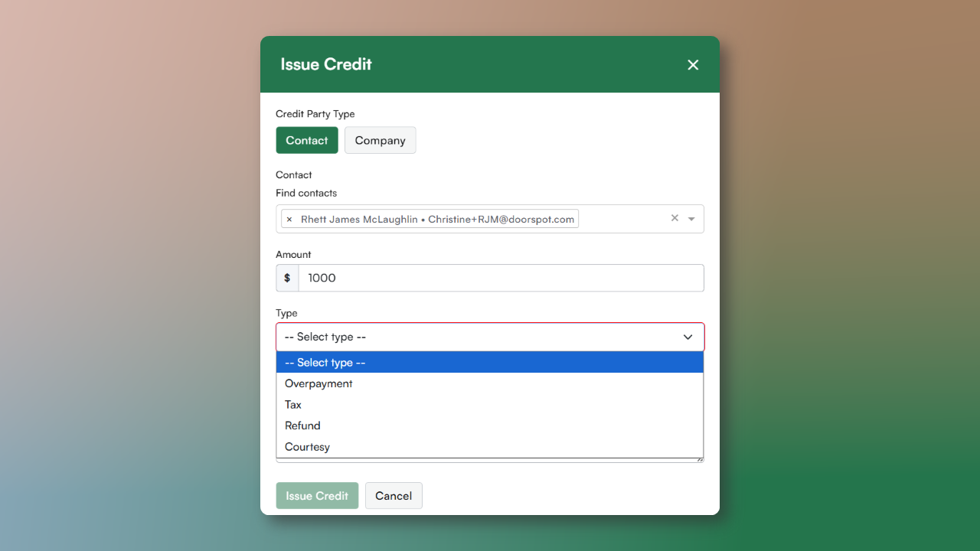The image size is (980, 551).
Task: Choose Refund from the type options
Action: coord(302,425)
